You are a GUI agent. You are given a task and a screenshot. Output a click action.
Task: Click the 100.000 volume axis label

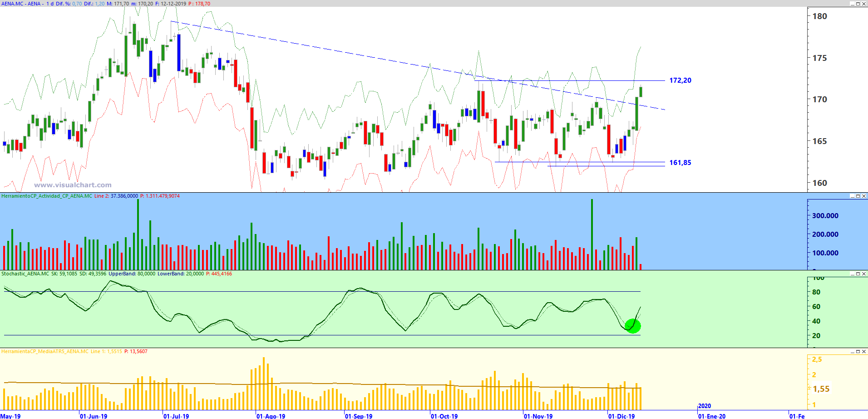825,253
